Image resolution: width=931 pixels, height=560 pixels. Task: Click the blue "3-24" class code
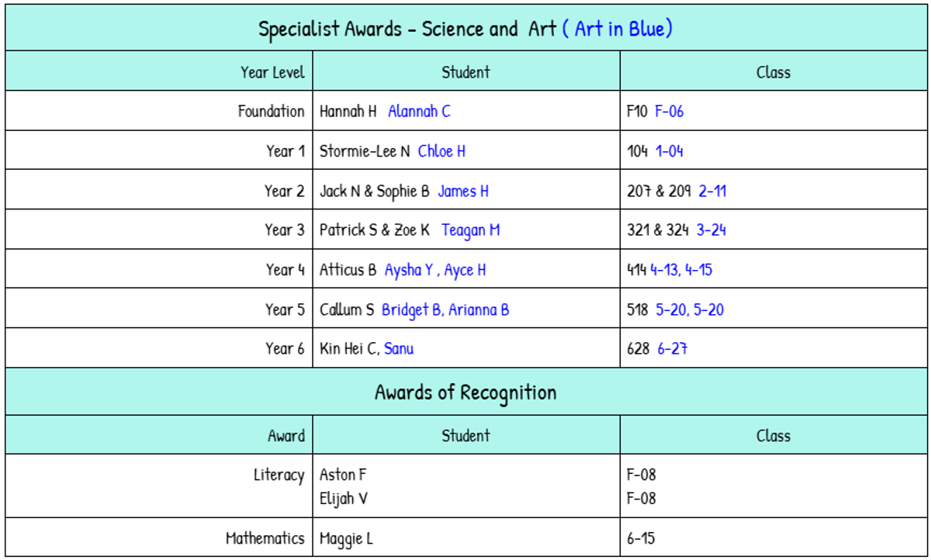click(x=711, y=230)
